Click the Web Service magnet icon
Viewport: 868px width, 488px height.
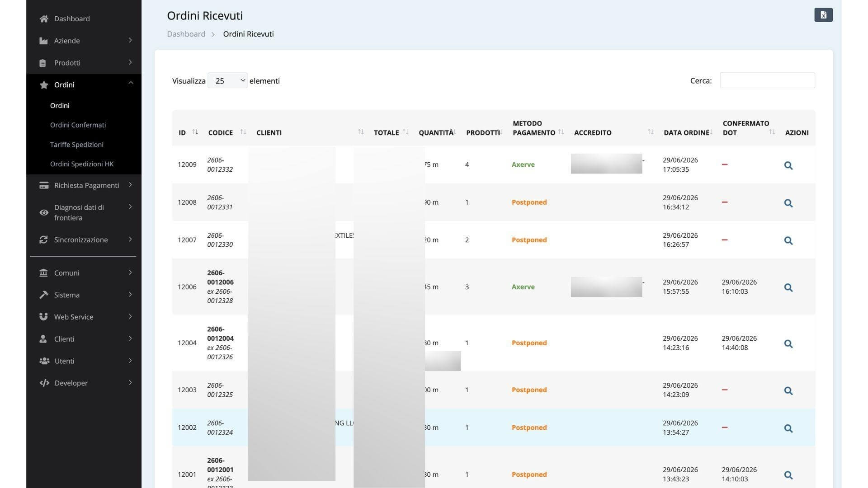click(43, 317)
